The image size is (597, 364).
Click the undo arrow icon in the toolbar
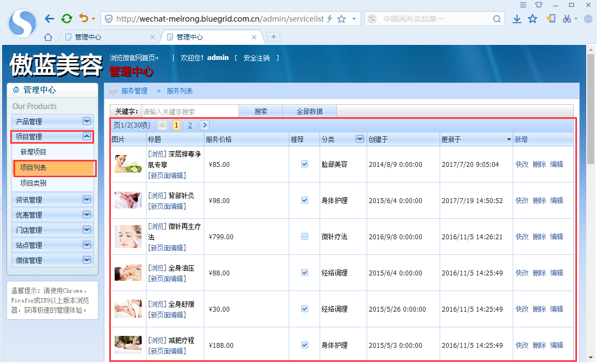82,18
